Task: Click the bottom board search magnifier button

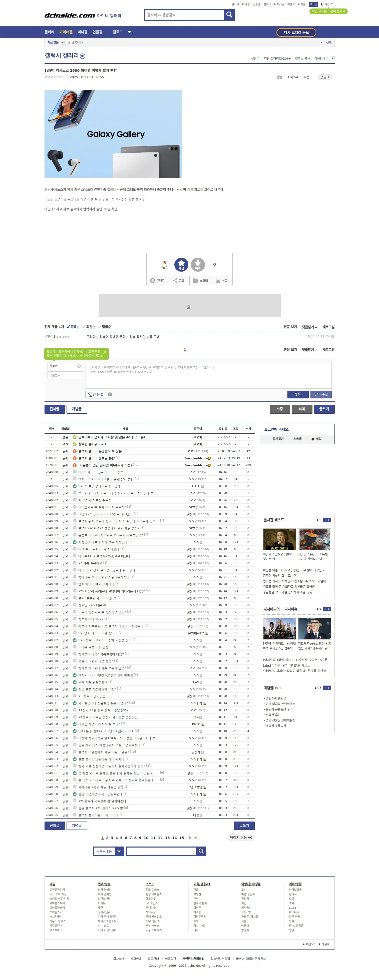Action: (201, 851)
